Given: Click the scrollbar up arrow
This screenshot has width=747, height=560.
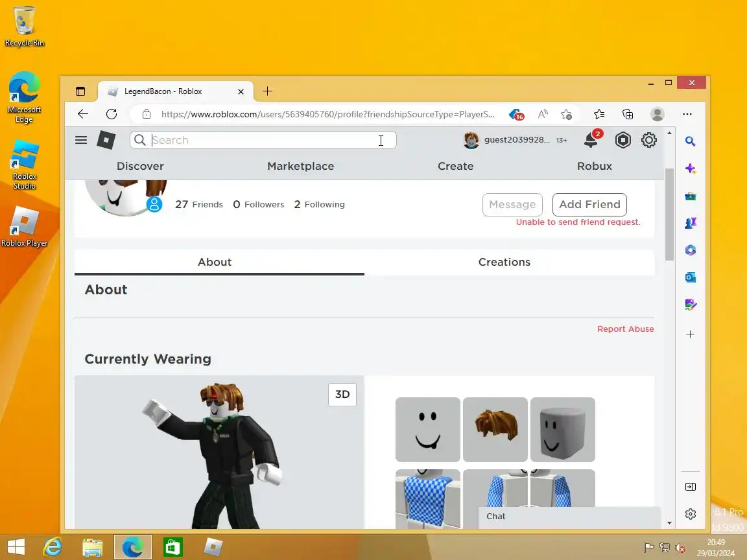Looking at the screenshot, I should (669, 134).
